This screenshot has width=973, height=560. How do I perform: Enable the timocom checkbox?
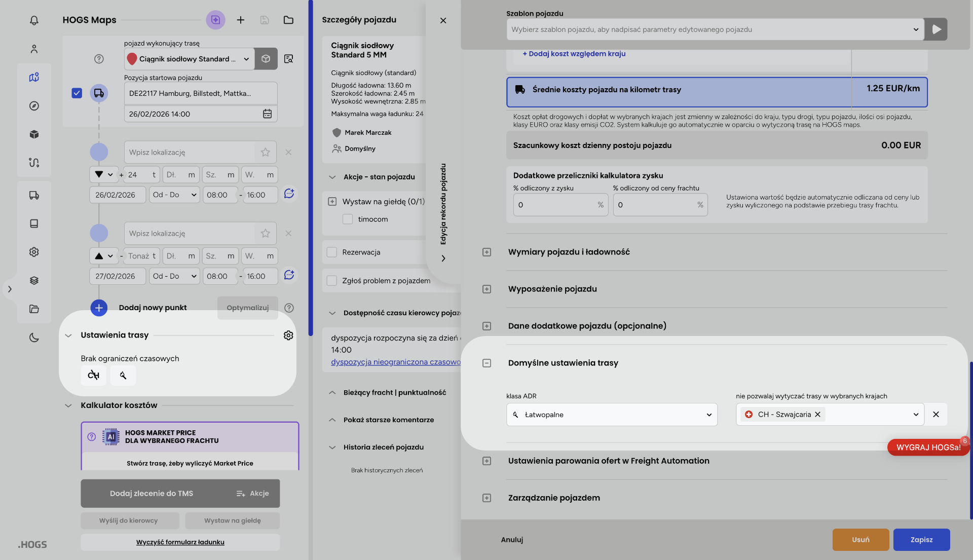click(348, 219)
